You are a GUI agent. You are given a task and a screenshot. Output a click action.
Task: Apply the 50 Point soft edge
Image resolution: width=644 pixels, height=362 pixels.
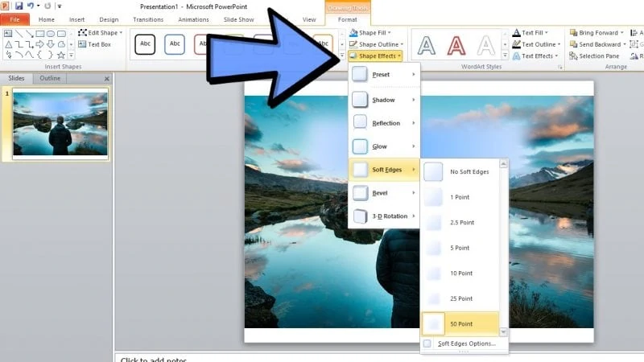tap(460, 324)
